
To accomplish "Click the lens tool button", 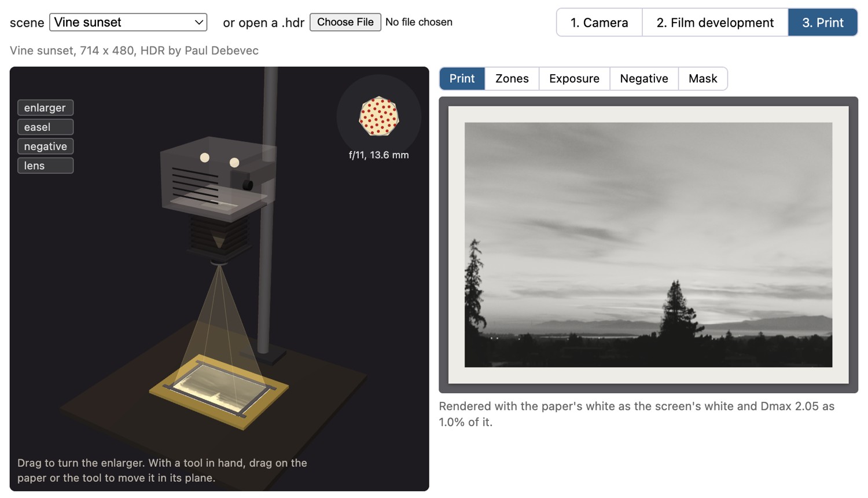I will 45,166.
